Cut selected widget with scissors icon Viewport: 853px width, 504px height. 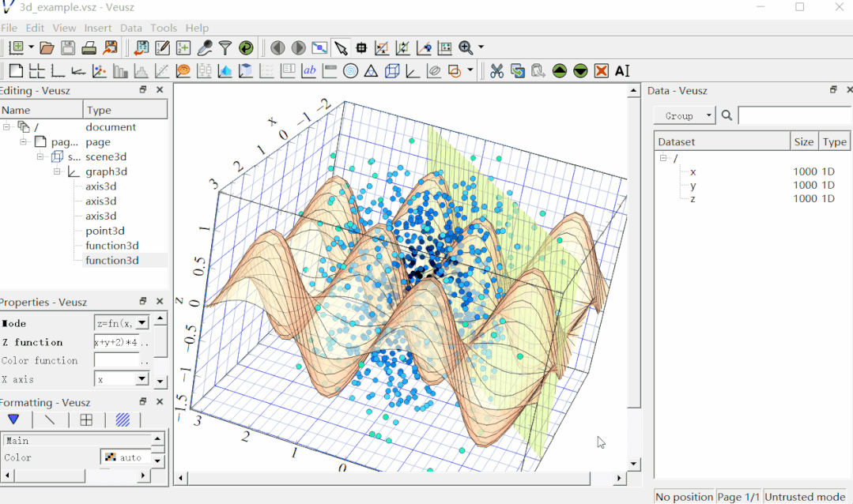[x=496, y=71]
